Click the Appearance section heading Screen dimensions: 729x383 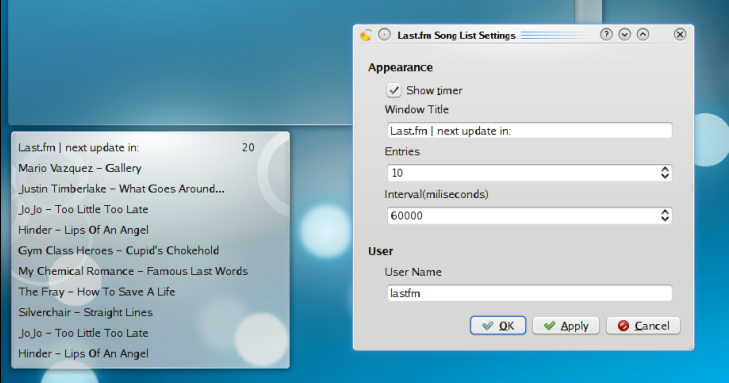(x=400, y=67)
